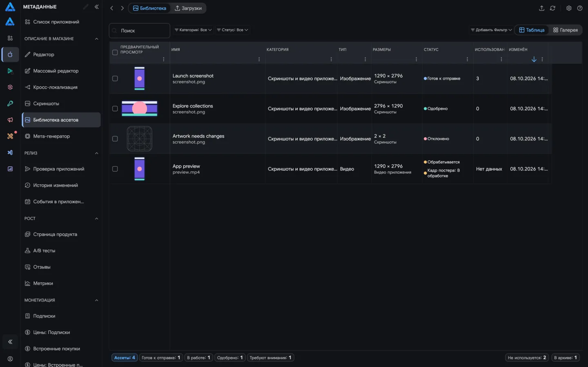Screen dimensions: 588x367
Task: Select the Apple platform icon in left rail
Action: click(10, 54)
